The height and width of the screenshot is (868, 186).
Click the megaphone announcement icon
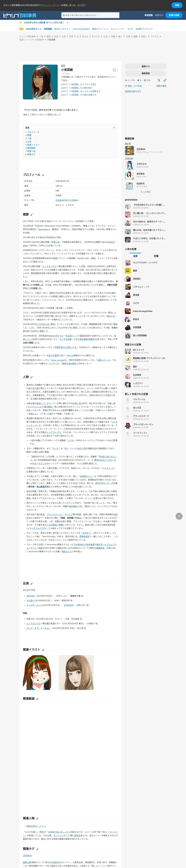coord(21,23)
